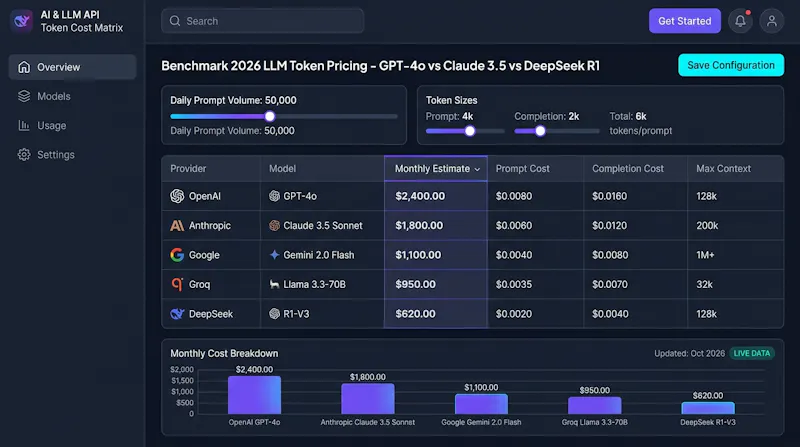Click the search magnifier icon
Image resolution: width=800 pixels, height=447 pixels.
tap(175, 21)
